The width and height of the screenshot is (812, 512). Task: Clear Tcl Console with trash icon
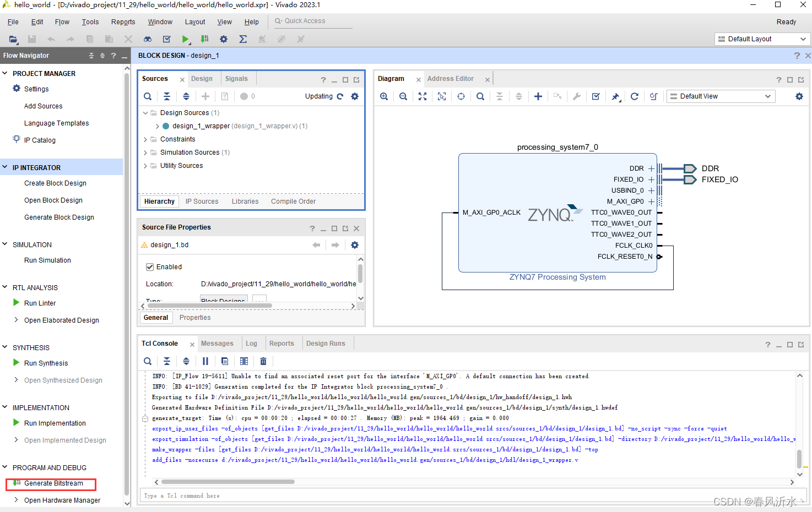[263, 361]
